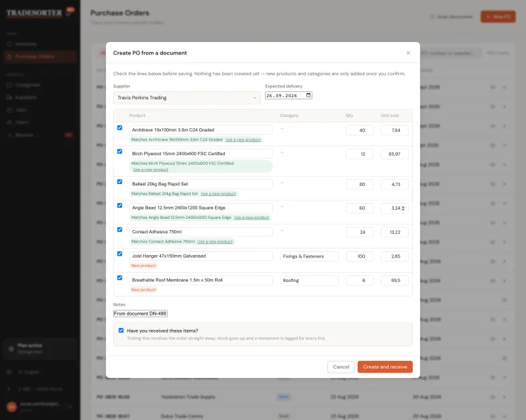526x420 pixels.
Task: Click 'Use a new product' for Ballast
Action: click(x=218, y=193)
